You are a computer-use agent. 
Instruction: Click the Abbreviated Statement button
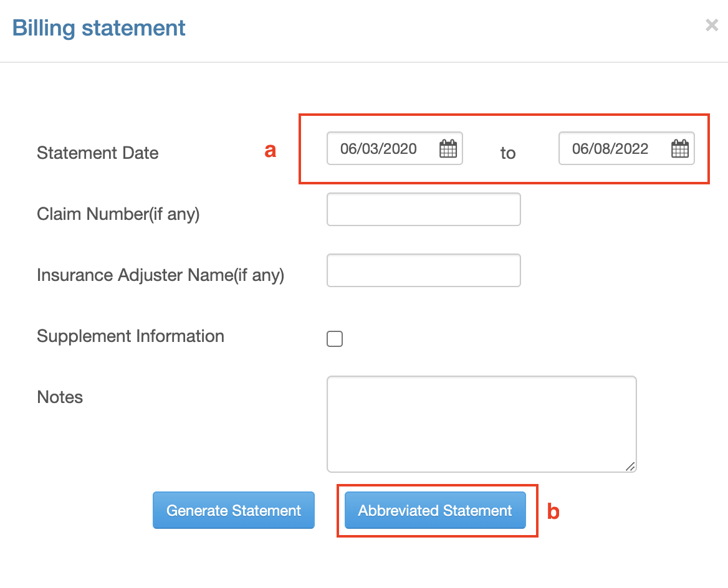(x=434, y=510)
